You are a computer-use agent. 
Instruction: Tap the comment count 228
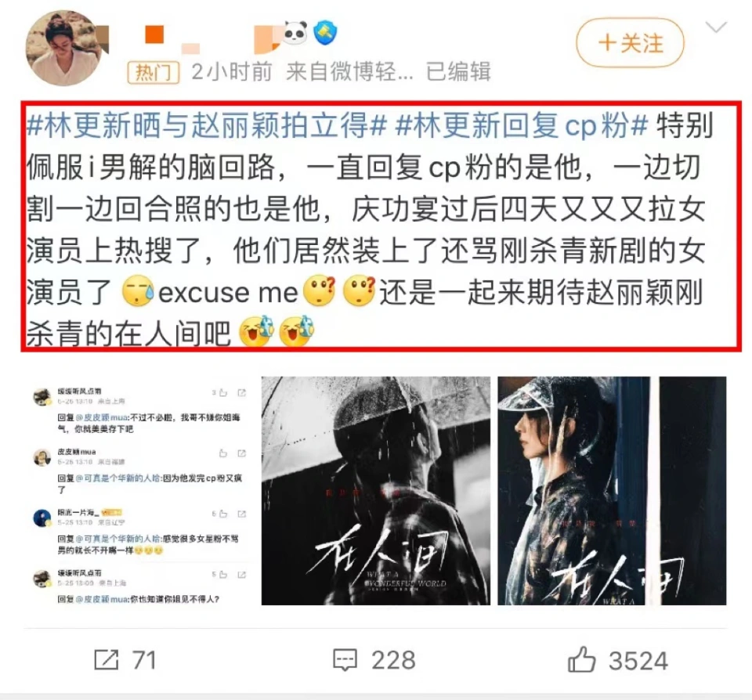pos(393,660)
